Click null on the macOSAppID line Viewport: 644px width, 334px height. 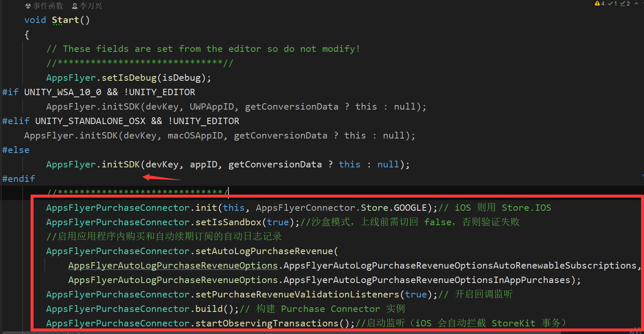coord(394,136)
